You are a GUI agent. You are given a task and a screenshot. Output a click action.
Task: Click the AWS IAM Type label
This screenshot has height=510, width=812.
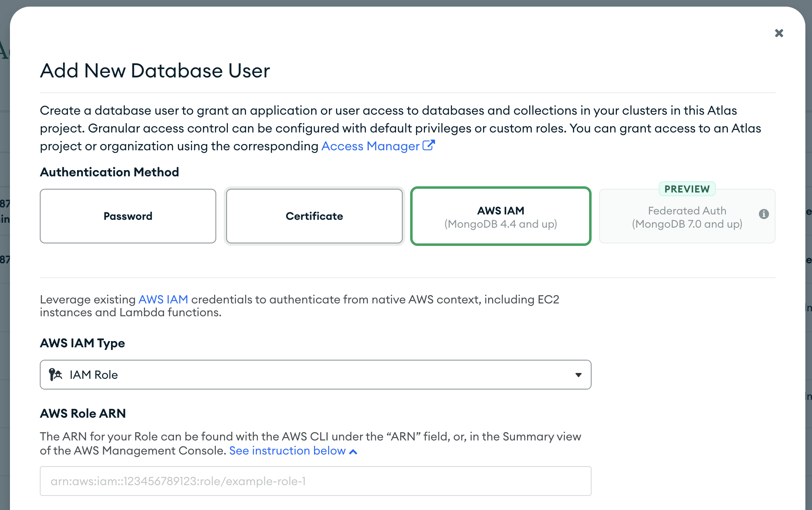tap(82, 343)
